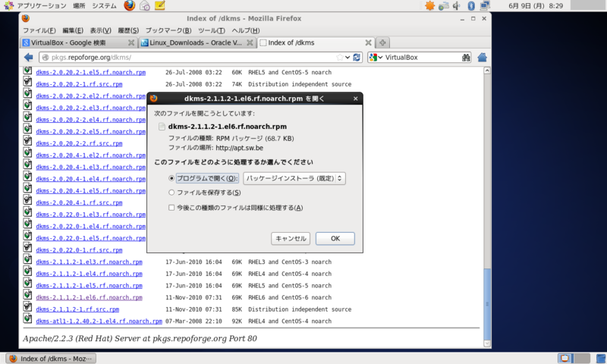Viewport: 607px width, 364px height.
Task: Click file icon beside dkms-2.1.1.2-1.el3.rf.noarch.rpm
Action: (27, 259)
